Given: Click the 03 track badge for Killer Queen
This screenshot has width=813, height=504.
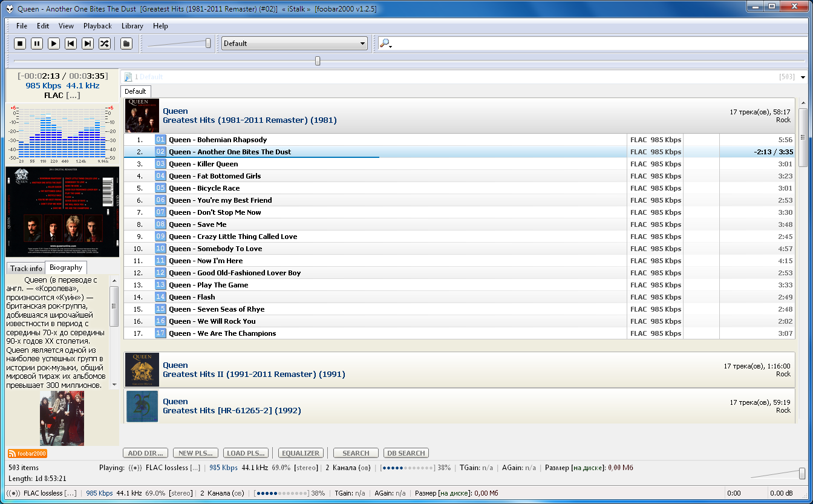Looking at the screenshot, I should click(160, 164).
